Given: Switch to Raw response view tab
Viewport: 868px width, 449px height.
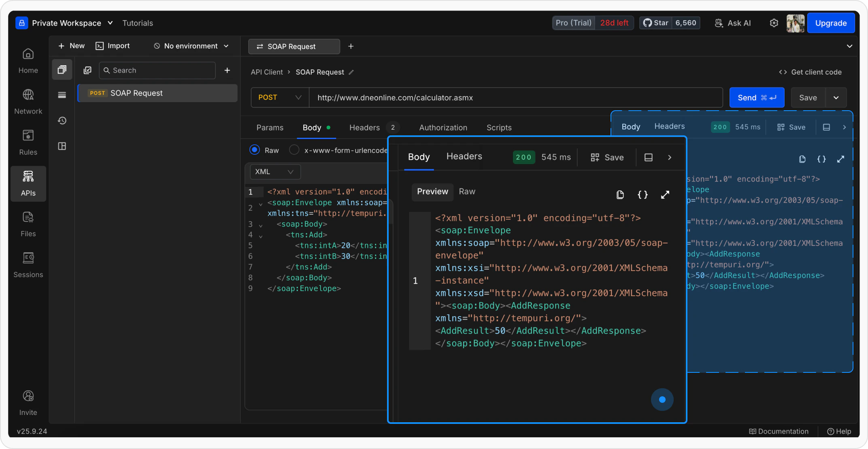Looking at the screenshot, I should coord(467,192).
